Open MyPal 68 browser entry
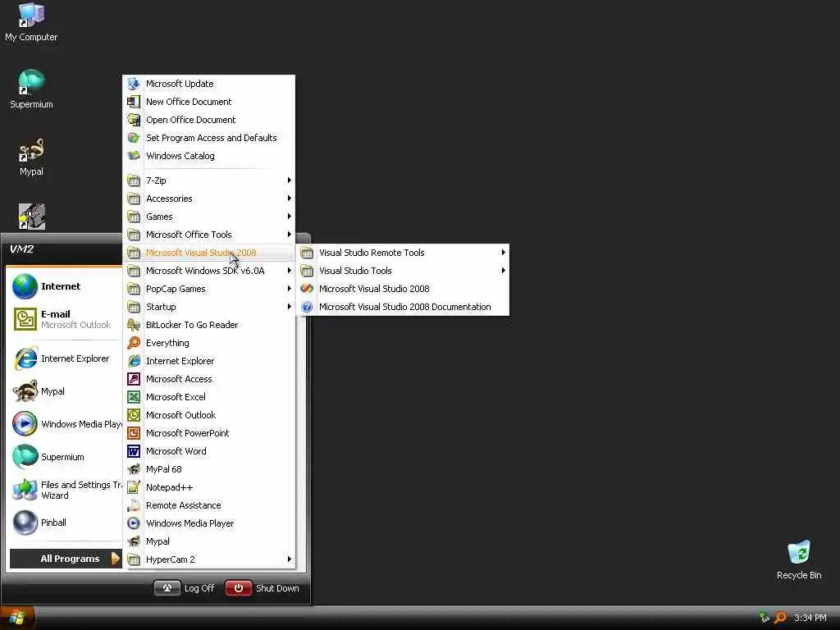This screenshot has width=840, height=630. 209,469
